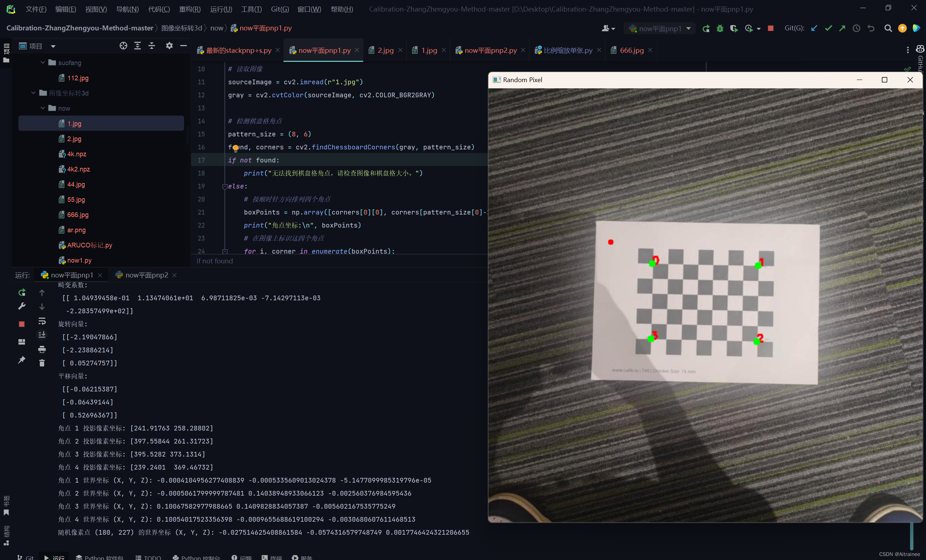Viewport: 926px width, 560px height.
Task: Rerun the now平面pnp1 script in toolbar
Action: click(706, 29)
